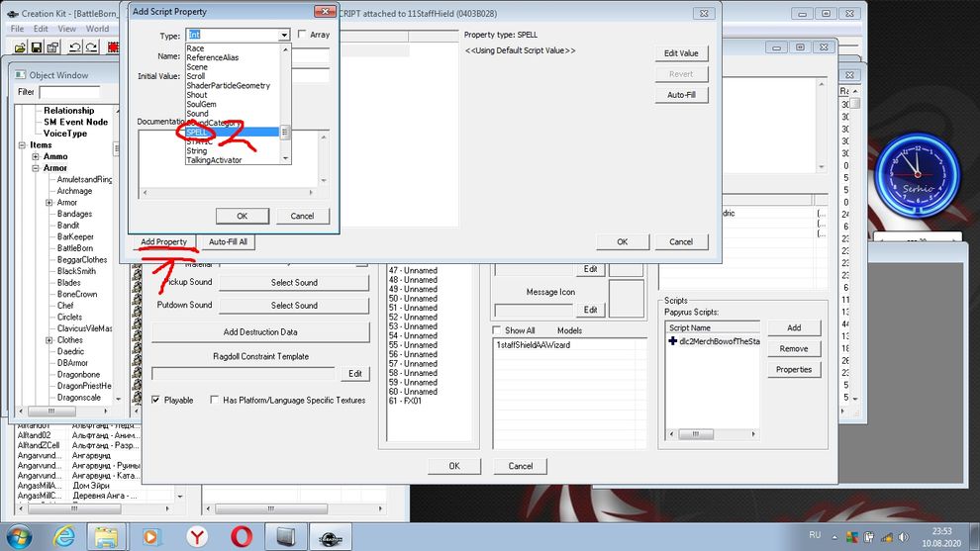Expand the Ammo tree node
This screenshot has height=551, width=980.
click(36, 156)
